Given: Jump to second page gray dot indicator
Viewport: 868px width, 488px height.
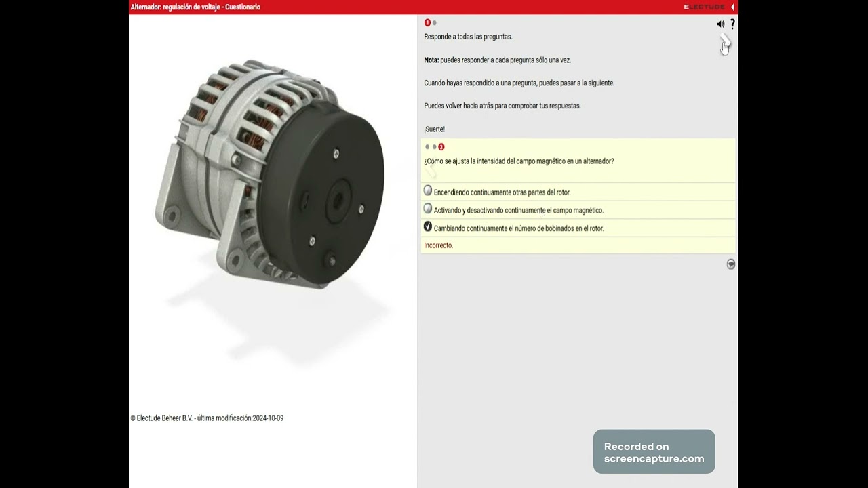Looking at the screenshot, I should click(435, 23).
